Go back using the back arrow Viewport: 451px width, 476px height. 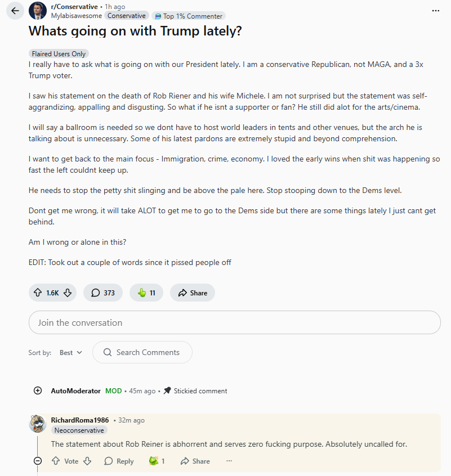click(15, 11)
